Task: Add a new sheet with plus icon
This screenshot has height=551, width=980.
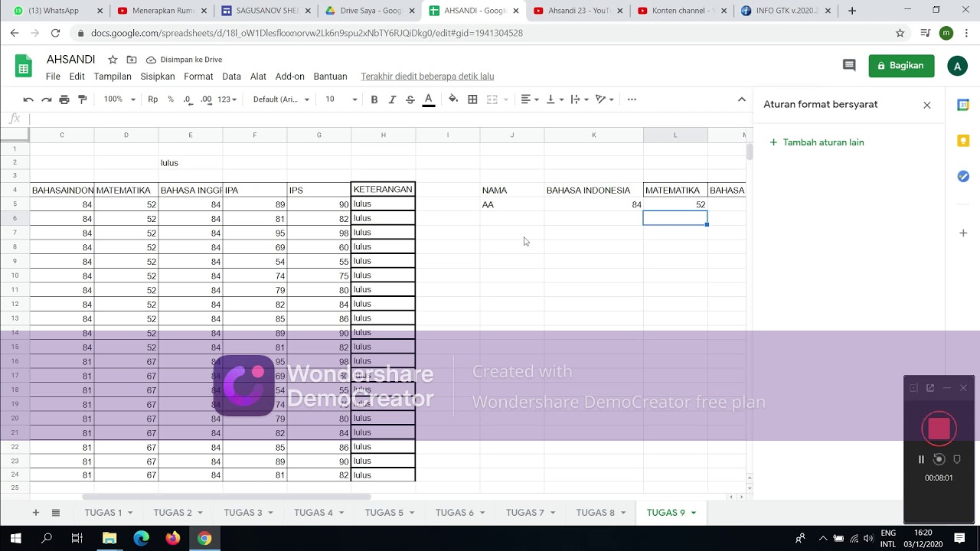Action: [35, 513]
